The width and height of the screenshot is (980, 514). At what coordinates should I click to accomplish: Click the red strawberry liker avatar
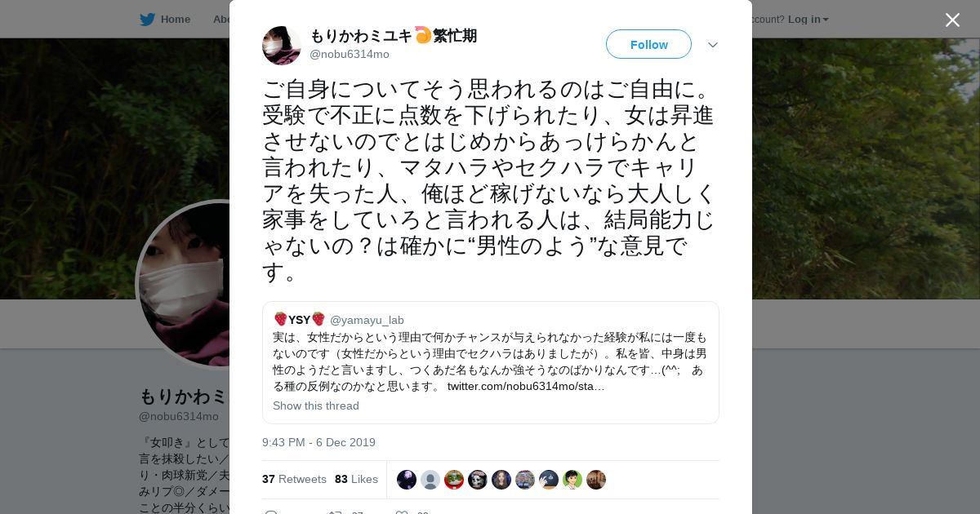(x=454, y=480)
